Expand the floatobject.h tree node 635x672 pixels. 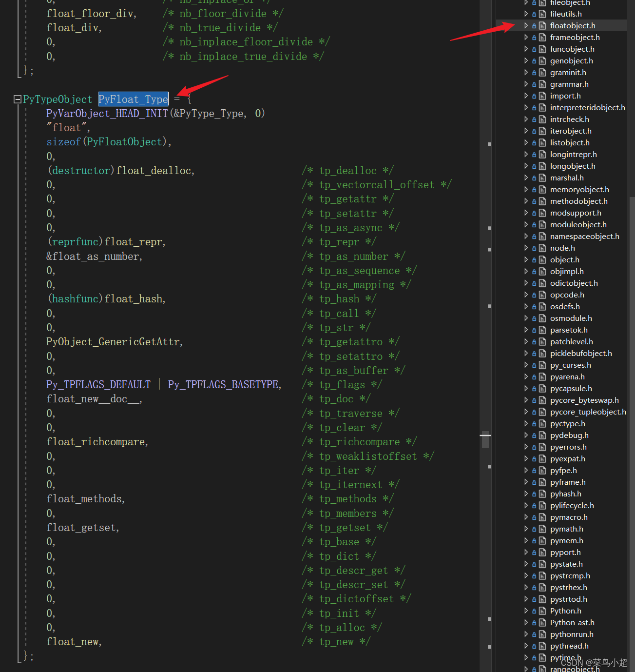coord(526,25)
